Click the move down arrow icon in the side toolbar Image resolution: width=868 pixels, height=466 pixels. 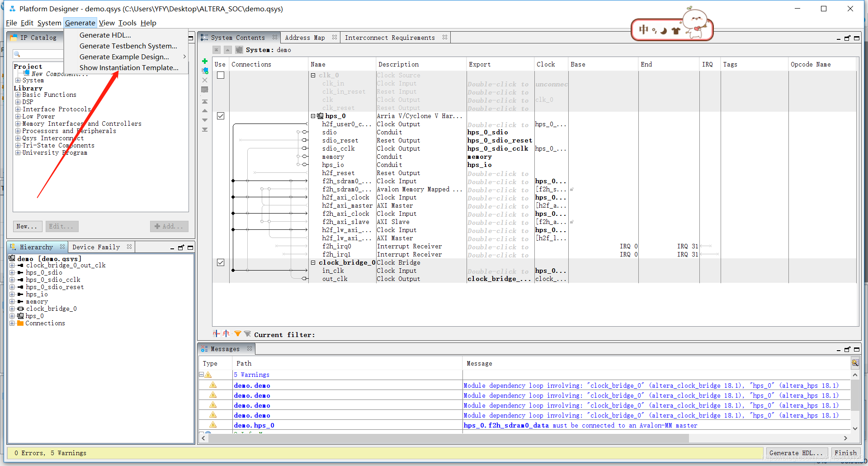[205, 120]
